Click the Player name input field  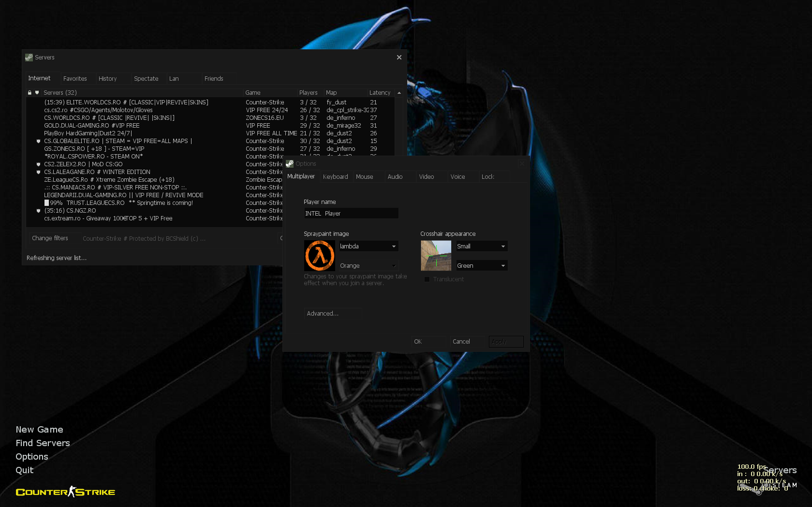[x=351, y=214]
